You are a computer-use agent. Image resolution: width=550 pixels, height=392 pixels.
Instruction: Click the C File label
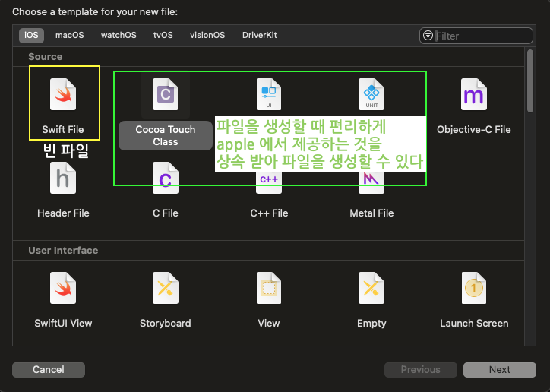point(166,213)
